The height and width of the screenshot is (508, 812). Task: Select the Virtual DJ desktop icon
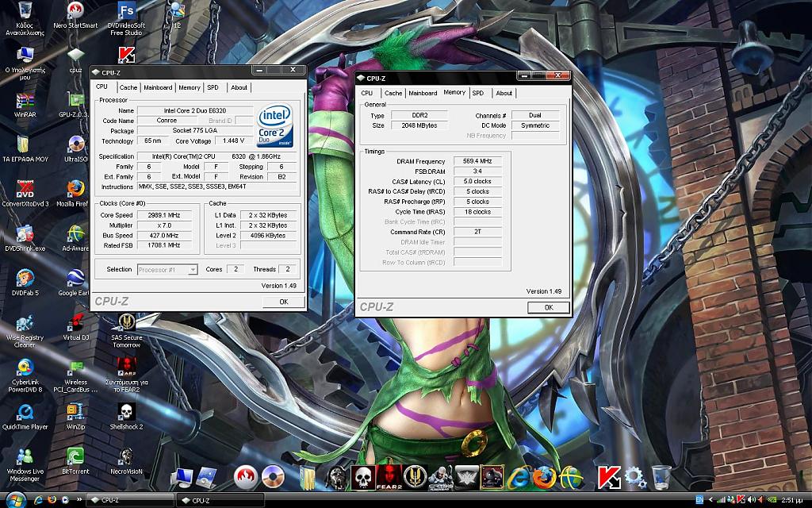pos(75,328)
